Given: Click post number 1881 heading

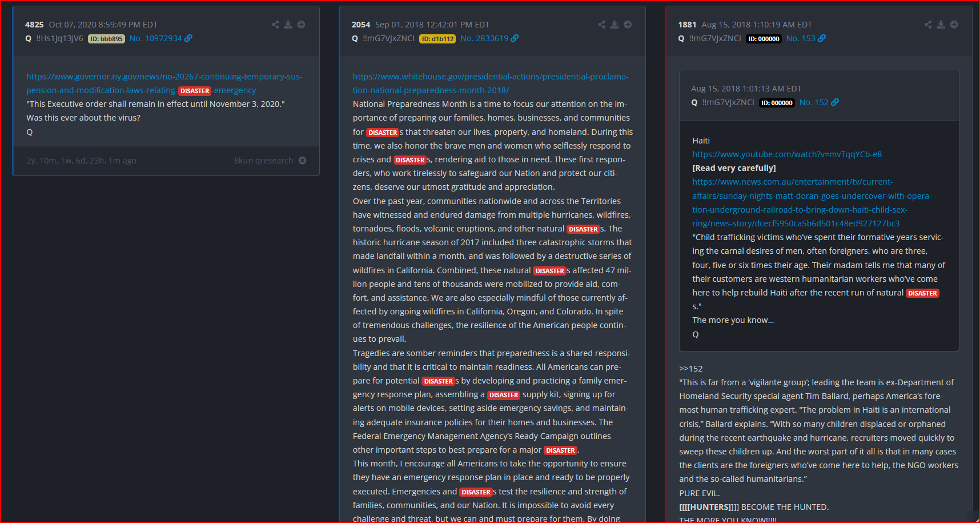Looking at the screenshot, I should click(687, 25).
